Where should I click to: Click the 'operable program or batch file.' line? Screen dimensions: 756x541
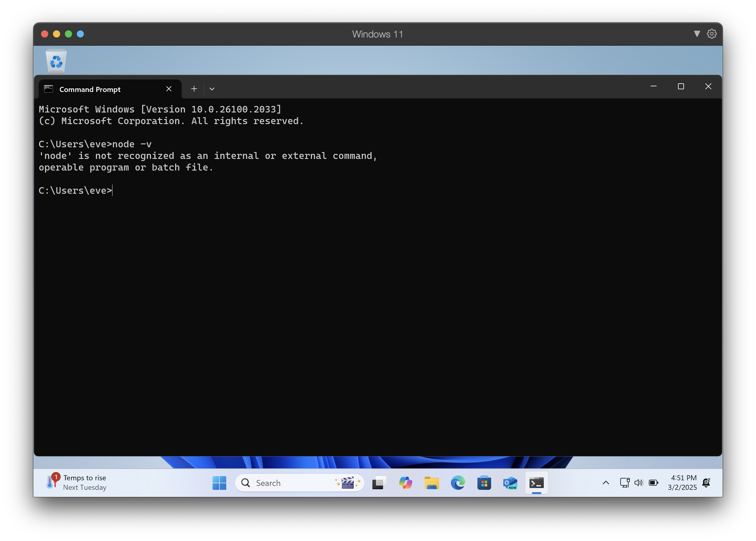coord(126,168)
